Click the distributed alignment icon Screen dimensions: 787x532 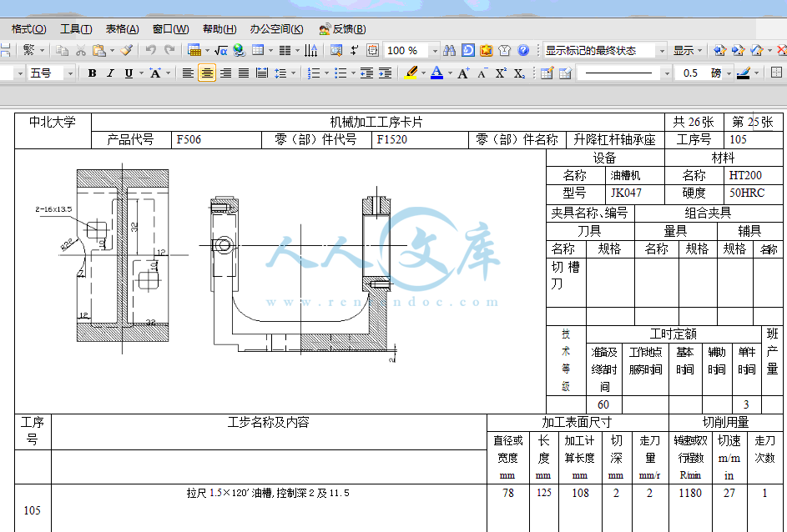(262, 73)
